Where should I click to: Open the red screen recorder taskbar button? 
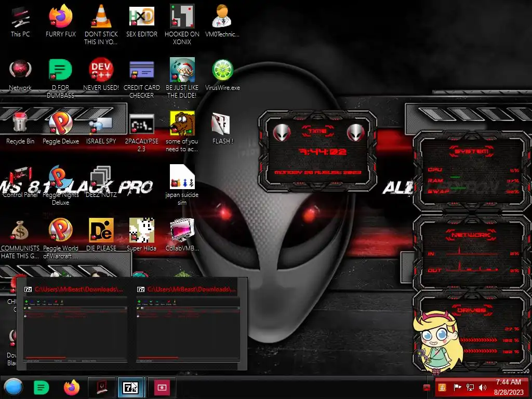point(162,387)
